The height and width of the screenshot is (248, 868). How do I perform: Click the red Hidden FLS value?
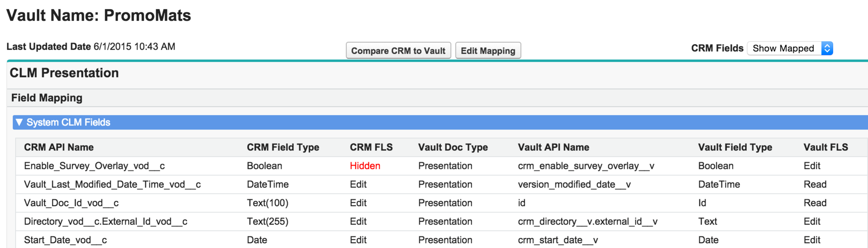365,166
